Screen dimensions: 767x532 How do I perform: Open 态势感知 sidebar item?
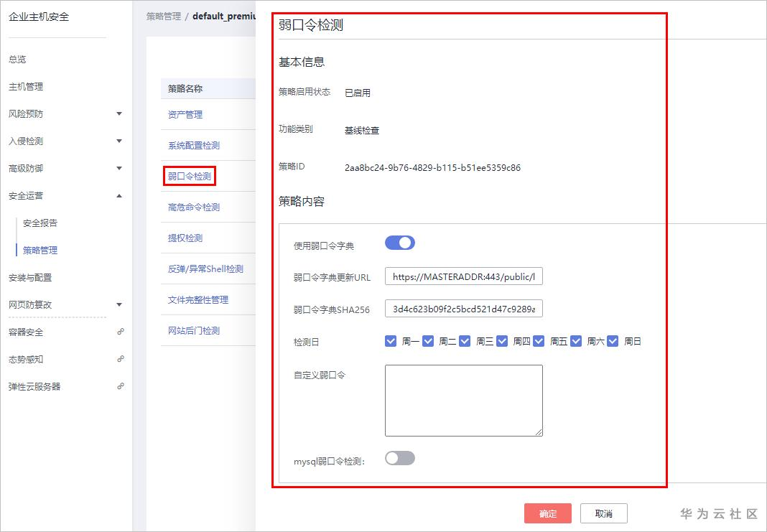26,360
